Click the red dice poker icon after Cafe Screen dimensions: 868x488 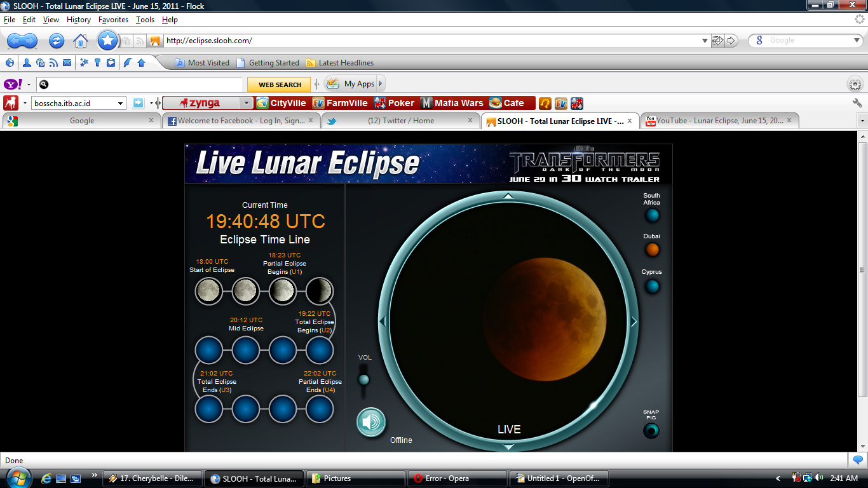(x=576, y=103)
